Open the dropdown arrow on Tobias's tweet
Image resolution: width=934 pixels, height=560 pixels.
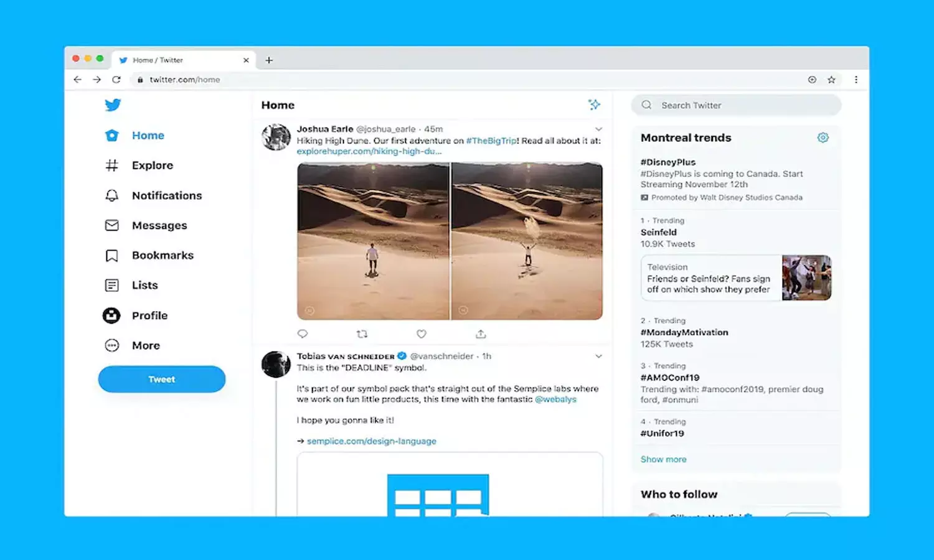click(598, 357)
